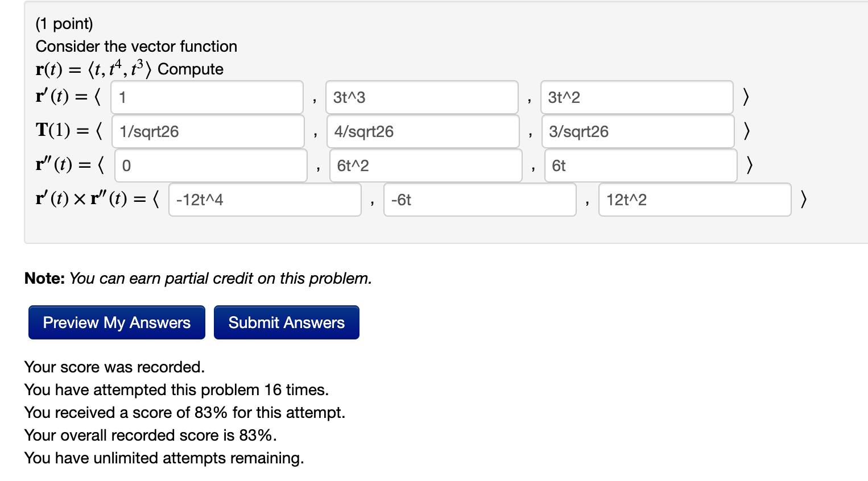Click the Preview My Answers button

pyautogui.click(x=116, y=322)
